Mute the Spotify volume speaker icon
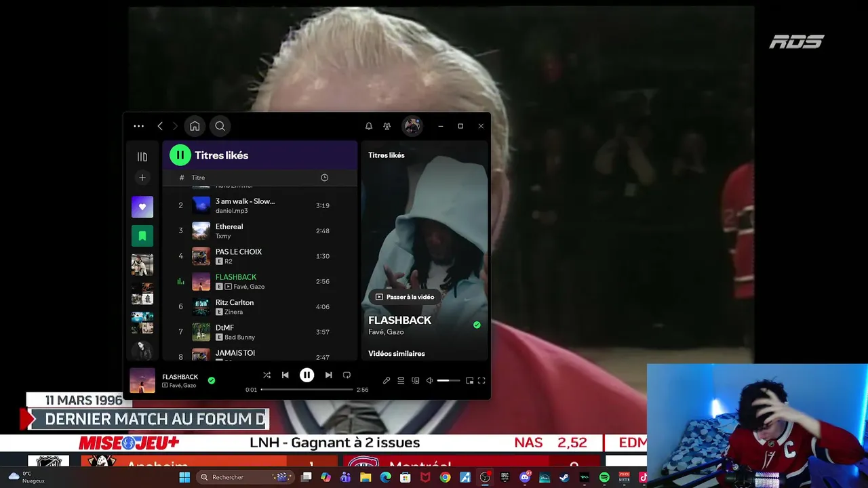868x488 pixels. point(429,381)
